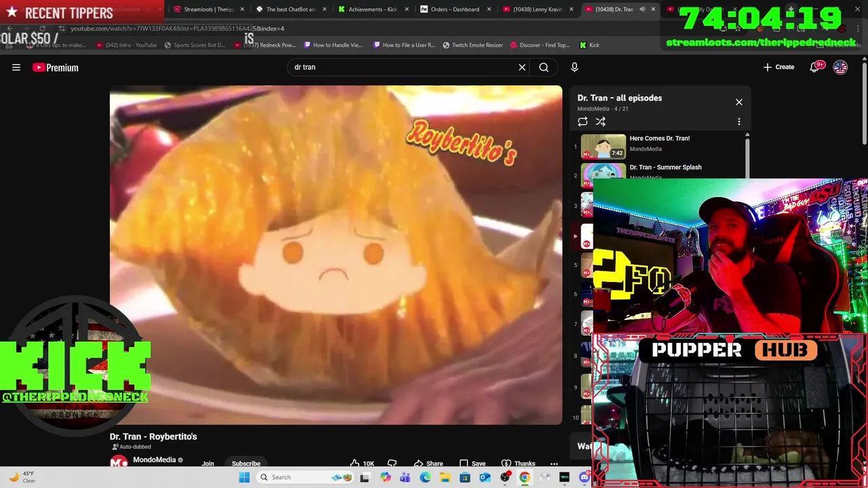Subscribe to MondoMedia
Image resolution: width=868 pixels, height=488 pixels.
click(x=246, y=464)
